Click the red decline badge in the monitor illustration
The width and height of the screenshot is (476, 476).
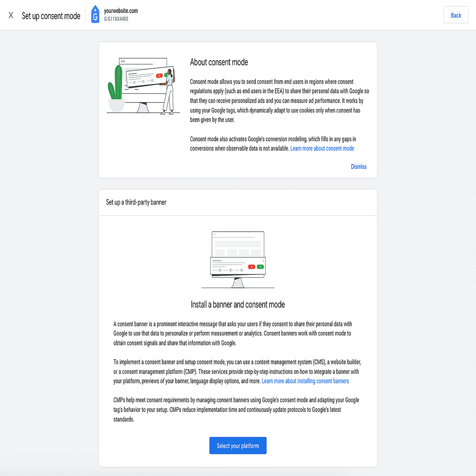tap(251, 267)
